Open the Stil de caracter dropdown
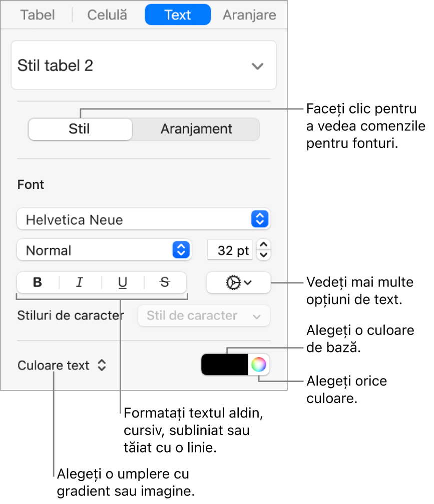434x504 pixels. (x=204, y=316)
